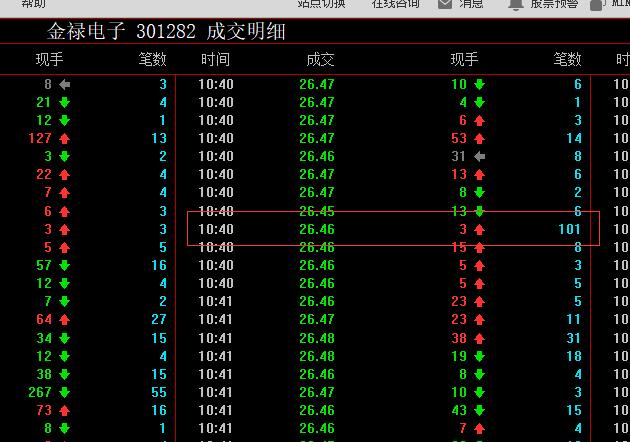Click the green down arrow beside 267
Image resolution: width=630 pixels, height=442 pixels.
pyautogui.click(x=64, y=392)
